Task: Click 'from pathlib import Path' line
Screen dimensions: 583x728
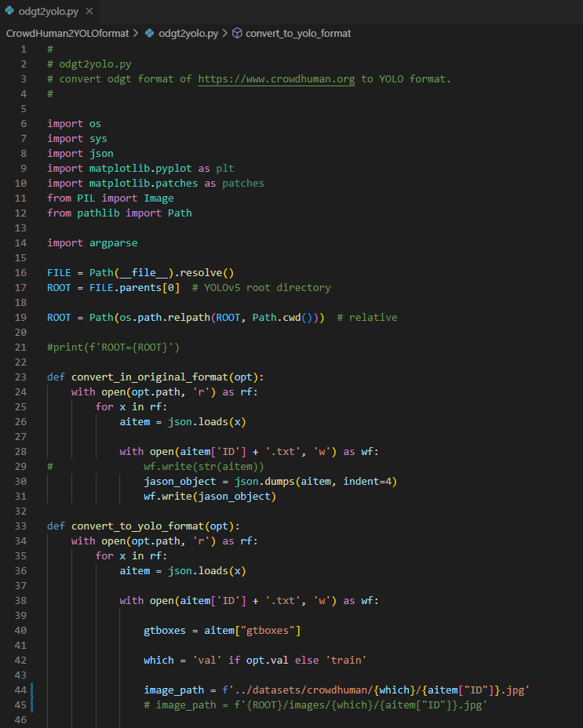Action: pyautogui.click(x=119, y=213)
